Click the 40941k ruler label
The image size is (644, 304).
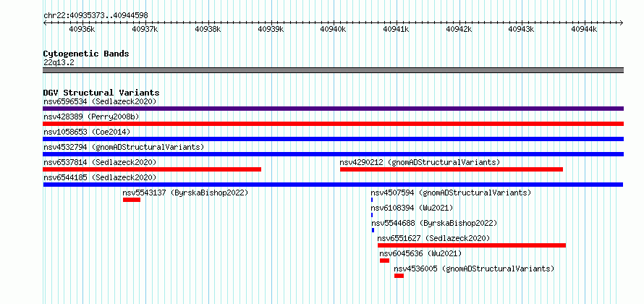pos(396,29)
